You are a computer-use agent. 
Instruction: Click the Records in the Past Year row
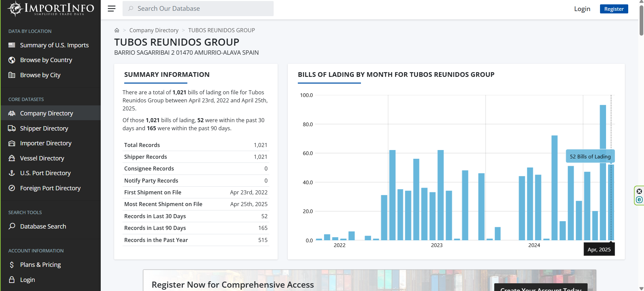point(196,240)
